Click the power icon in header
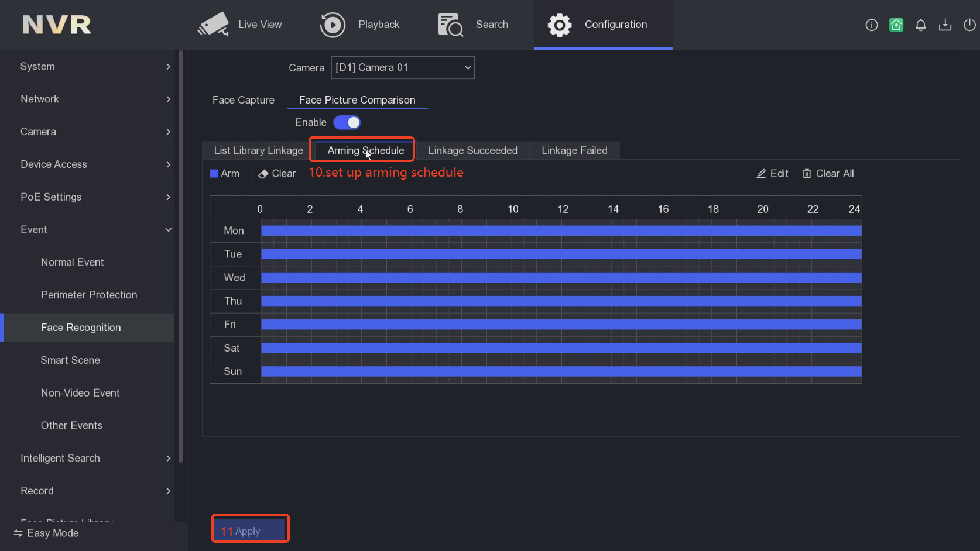This screenshot has width=980, height=551. 969,25
